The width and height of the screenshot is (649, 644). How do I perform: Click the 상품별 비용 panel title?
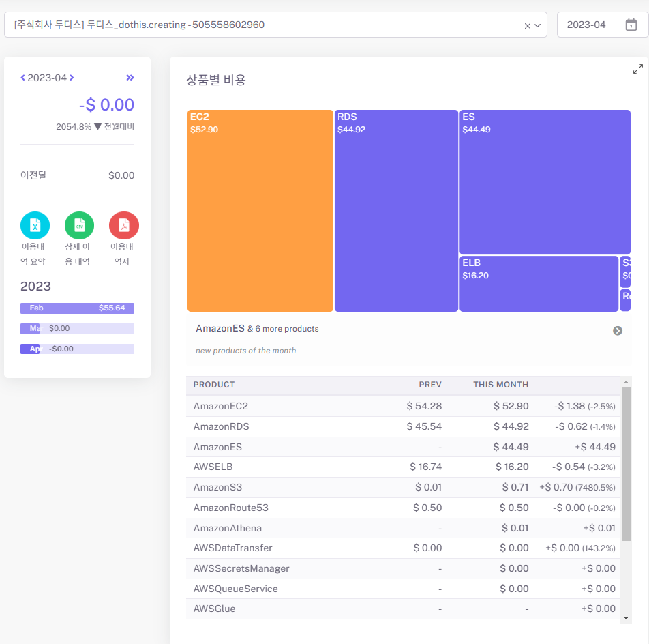[216, 80]
